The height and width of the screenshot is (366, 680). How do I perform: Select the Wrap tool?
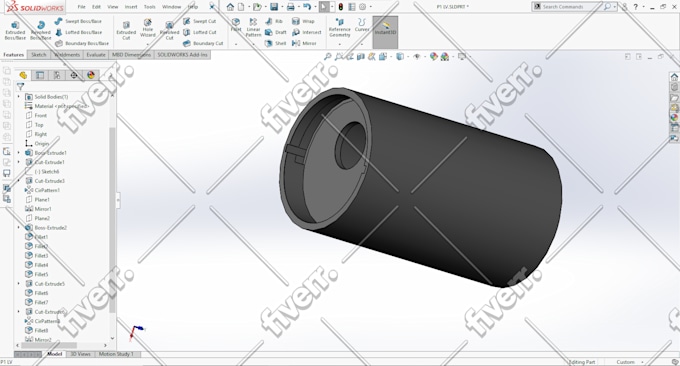click(x=303, y=21)
